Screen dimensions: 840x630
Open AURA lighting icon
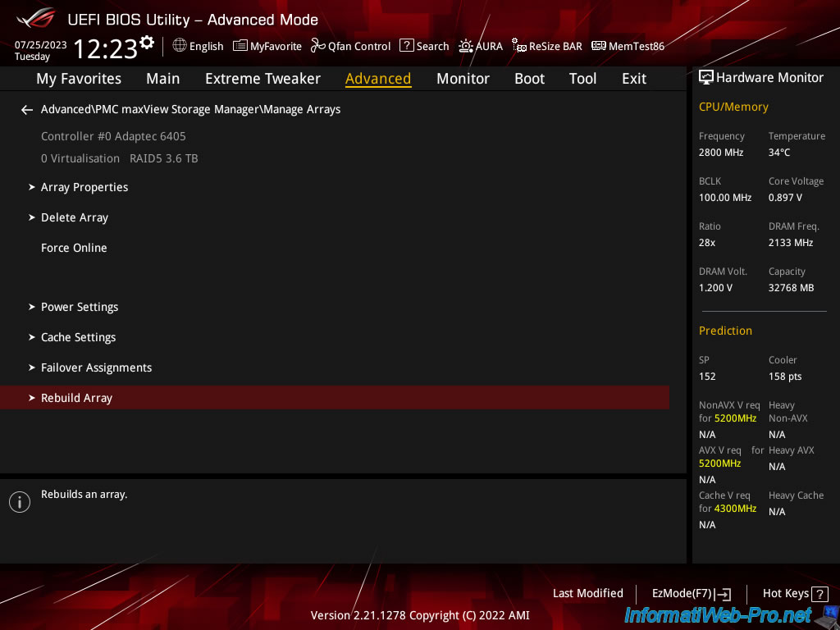466,46
